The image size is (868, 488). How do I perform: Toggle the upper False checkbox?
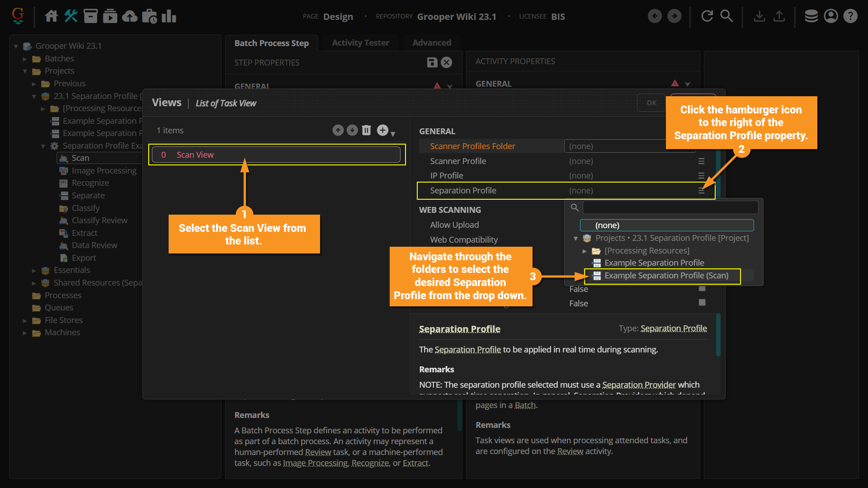click(702, 289)
